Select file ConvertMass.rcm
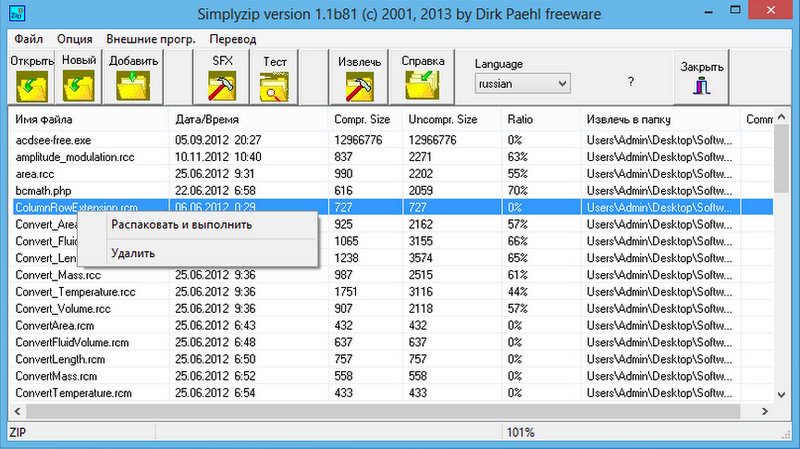This screenshot has width=800, height=449. tap(56, 376)
